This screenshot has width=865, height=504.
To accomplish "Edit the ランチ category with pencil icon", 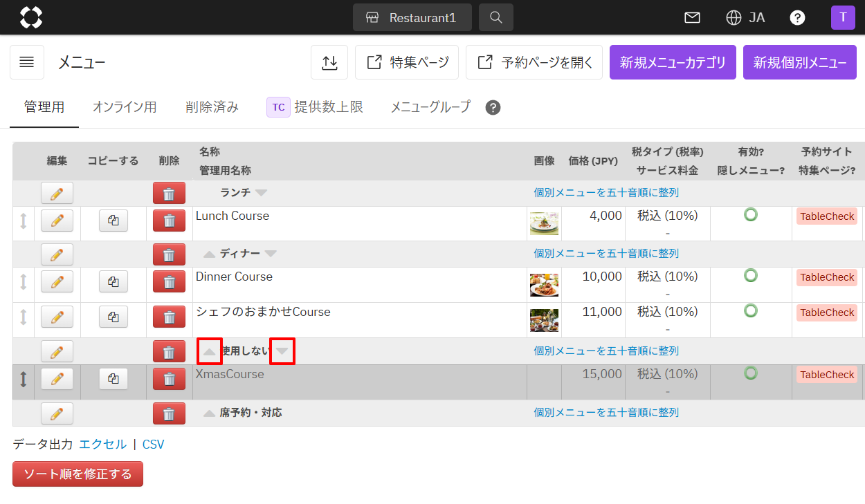I will tap(57, 193).
